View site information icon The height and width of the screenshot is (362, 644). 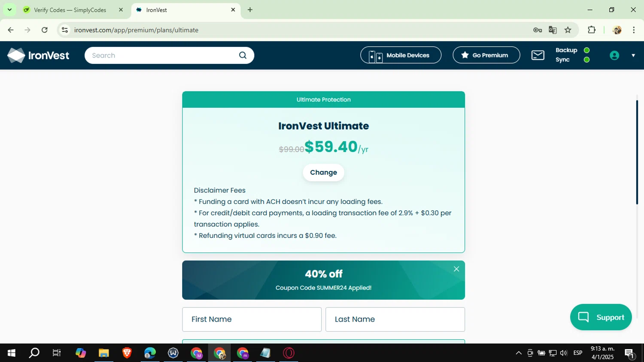coord(65,30)
